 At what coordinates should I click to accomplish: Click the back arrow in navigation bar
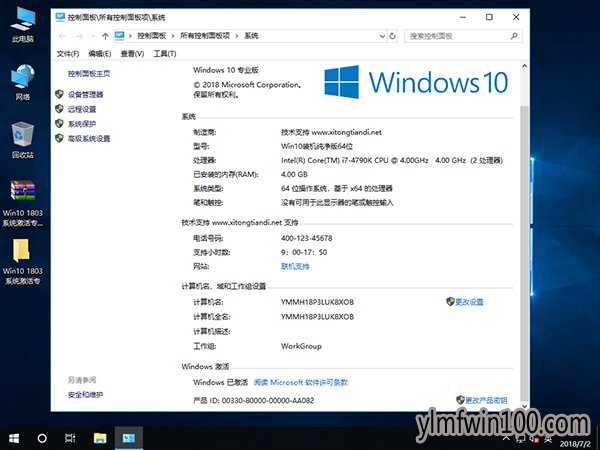(x=62, y=36)
